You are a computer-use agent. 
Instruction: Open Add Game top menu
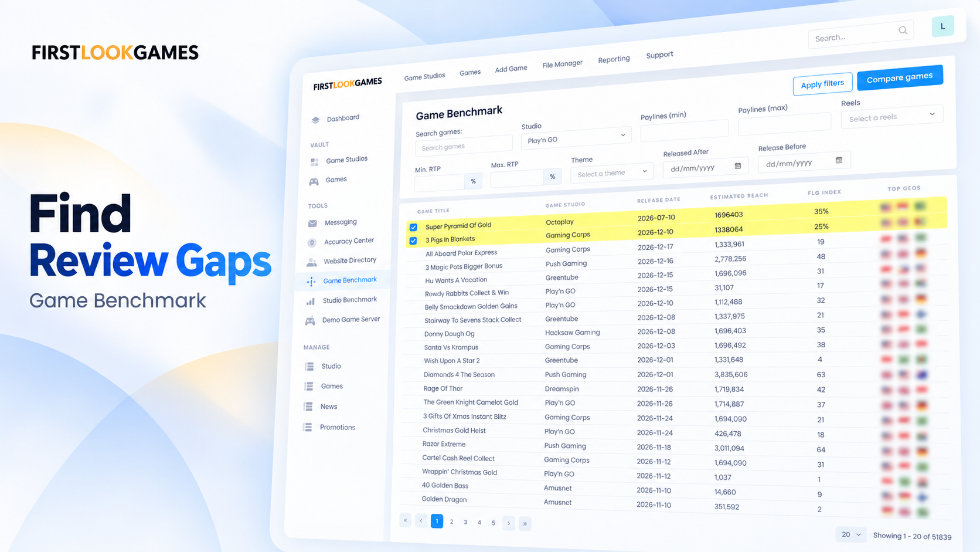[511, 69]
